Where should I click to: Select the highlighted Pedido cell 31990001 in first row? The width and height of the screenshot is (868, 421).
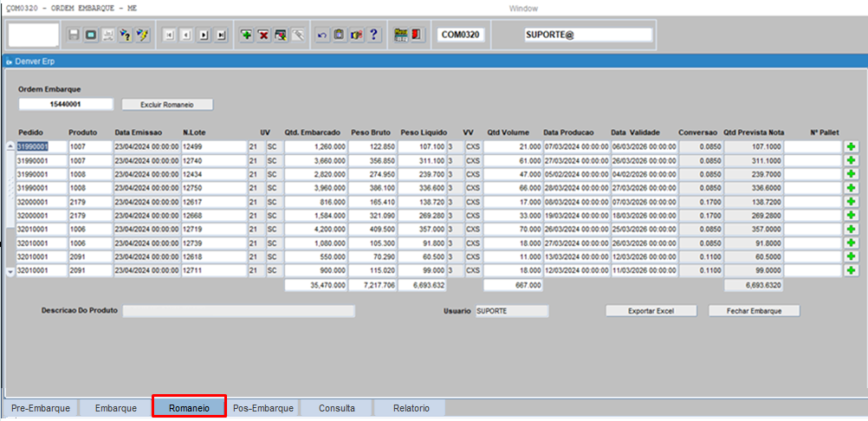[x=42, y=146]
